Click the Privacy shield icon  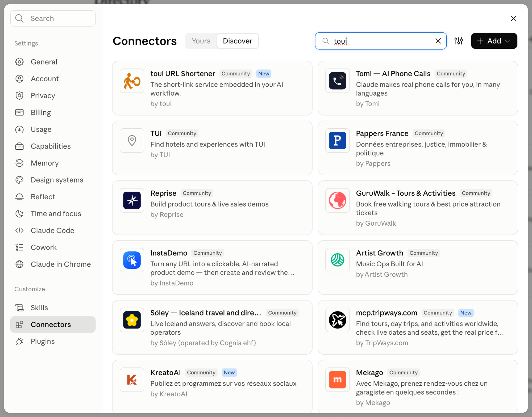point(19,96)
